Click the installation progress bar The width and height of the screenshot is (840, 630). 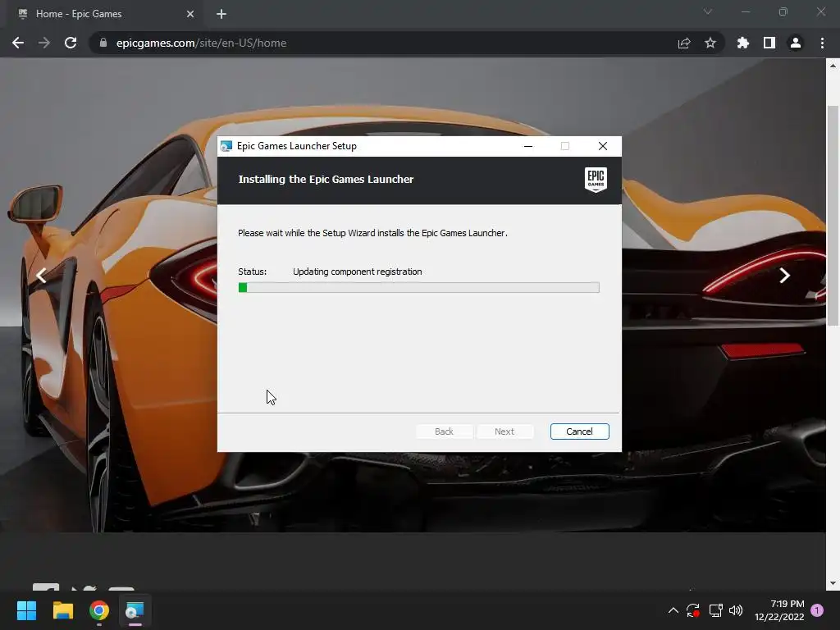click(418, 288)
